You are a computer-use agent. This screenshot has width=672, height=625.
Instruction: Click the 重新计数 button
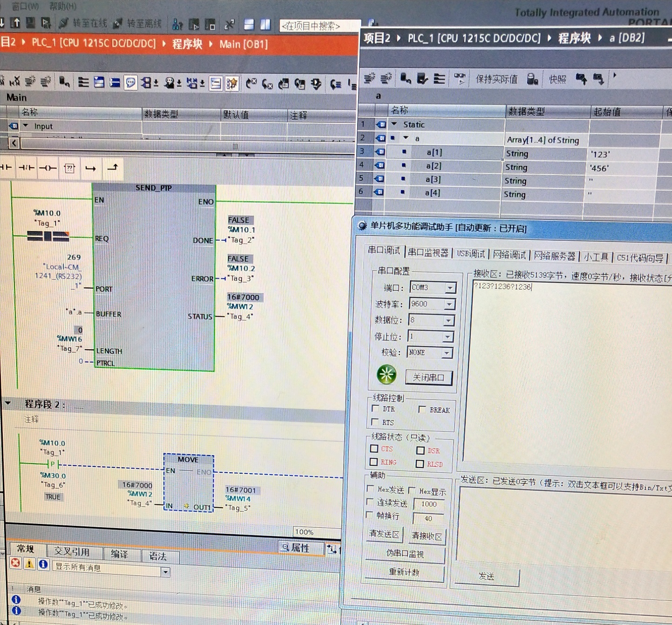tap(404, 572)
